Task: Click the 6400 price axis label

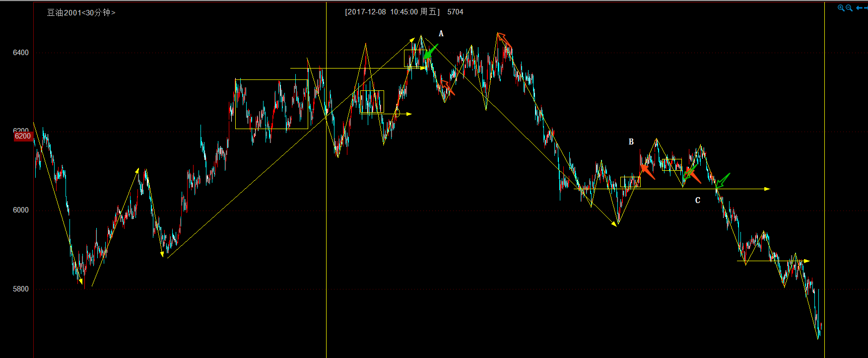Action: [x=21, y=53]
